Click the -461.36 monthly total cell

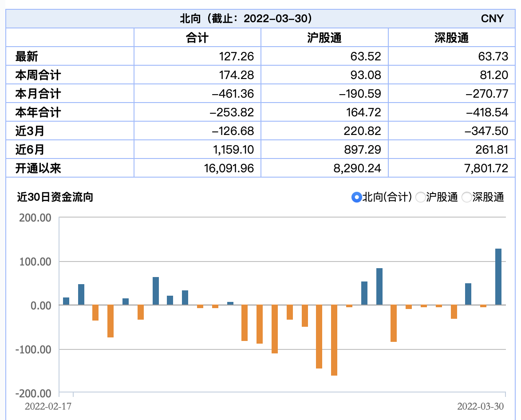(232, 94)
